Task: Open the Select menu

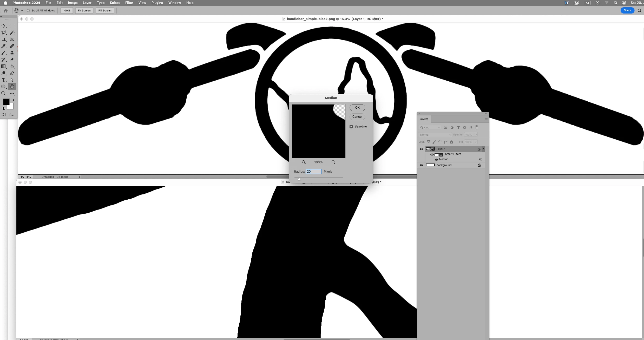Action: tap(115, 3)
